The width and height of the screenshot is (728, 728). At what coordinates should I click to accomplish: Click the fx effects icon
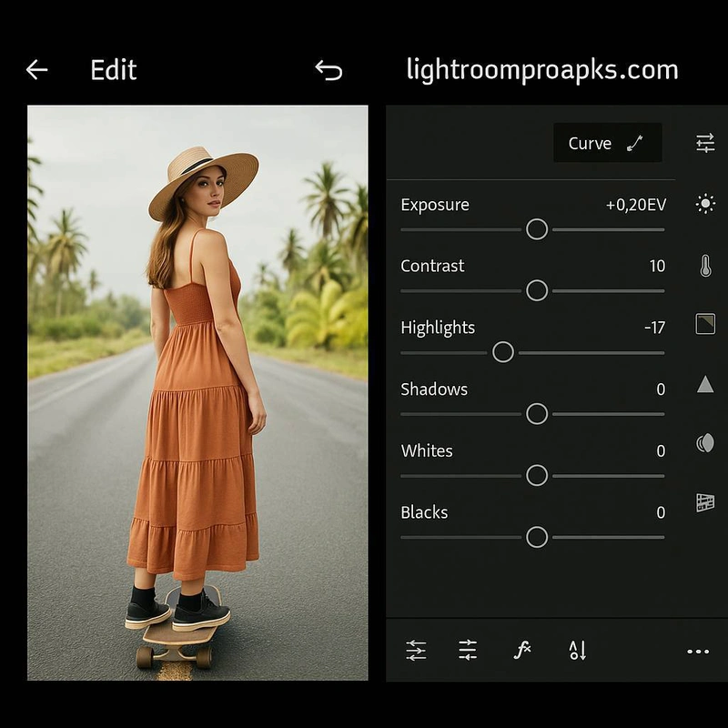521,651
